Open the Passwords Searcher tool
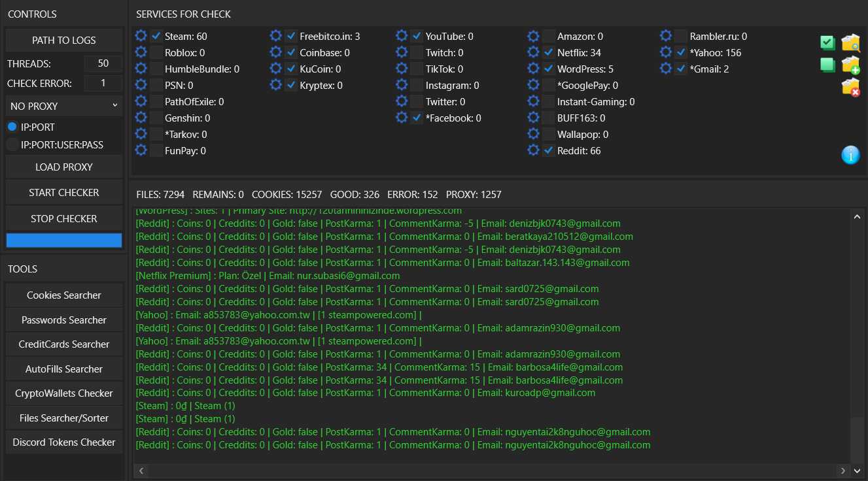The width and height of the screenshot is (868, 481). 64,320
